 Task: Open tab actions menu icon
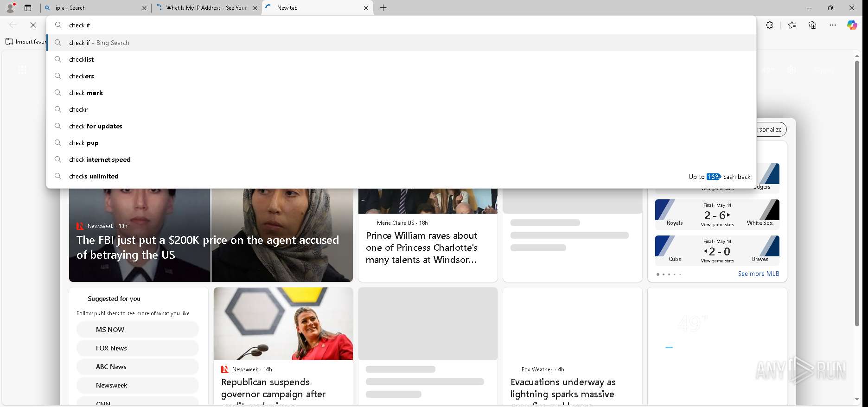pos(28,7)
